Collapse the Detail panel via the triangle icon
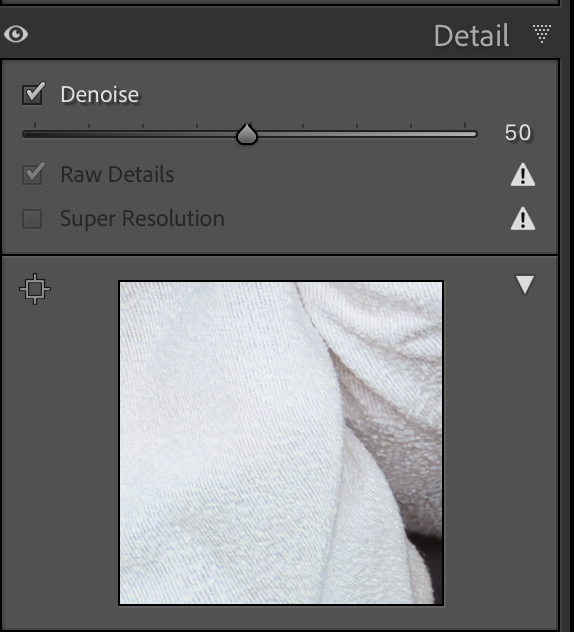Viewport: 574px width, 632px height. [542, 34]
